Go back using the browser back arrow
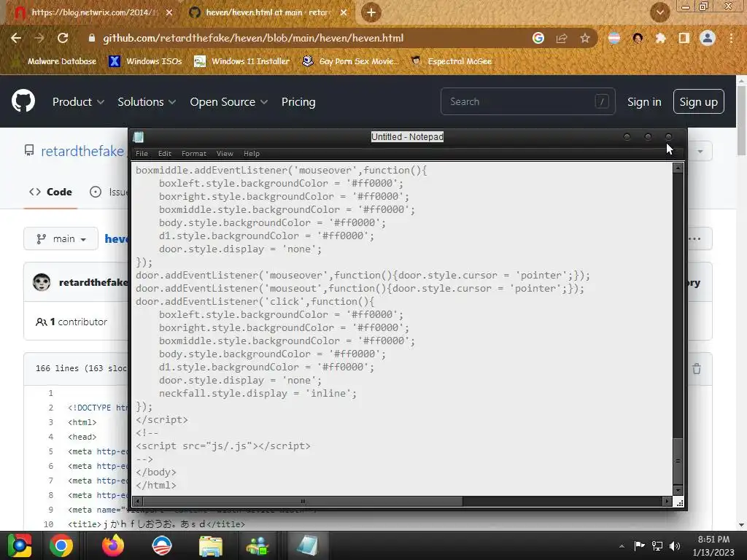Image resolution: width=747 pixels, height=560 pixels. point(16,38)
